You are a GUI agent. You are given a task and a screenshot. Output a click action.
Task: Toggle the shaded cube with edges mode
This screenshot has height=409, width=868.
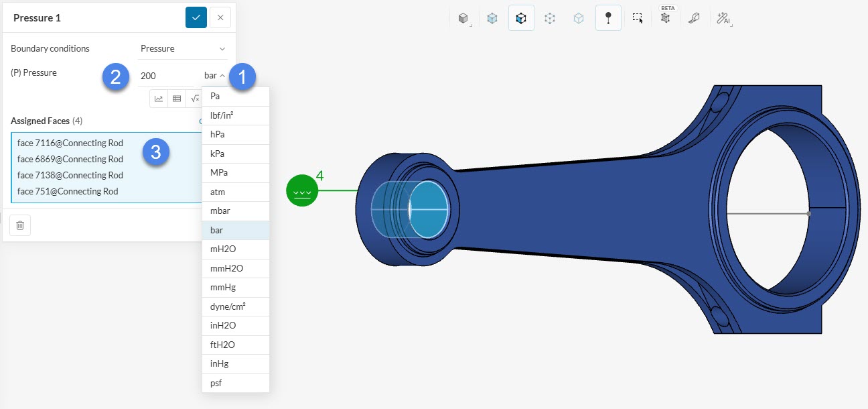pos(521,19)
